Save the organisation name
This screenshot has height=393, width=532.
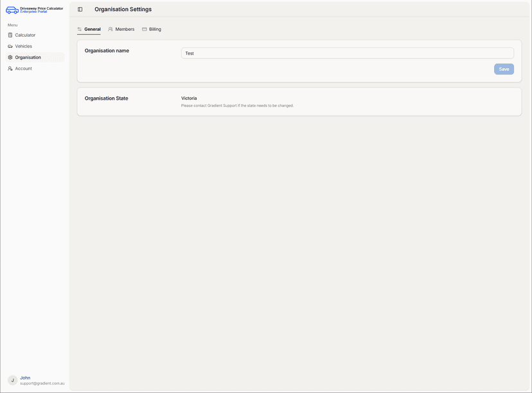(504, 69)
